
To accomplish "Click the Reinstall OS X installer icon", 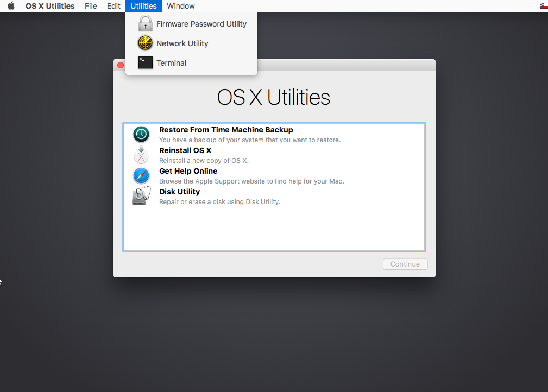I will click(x=141, y=155).
